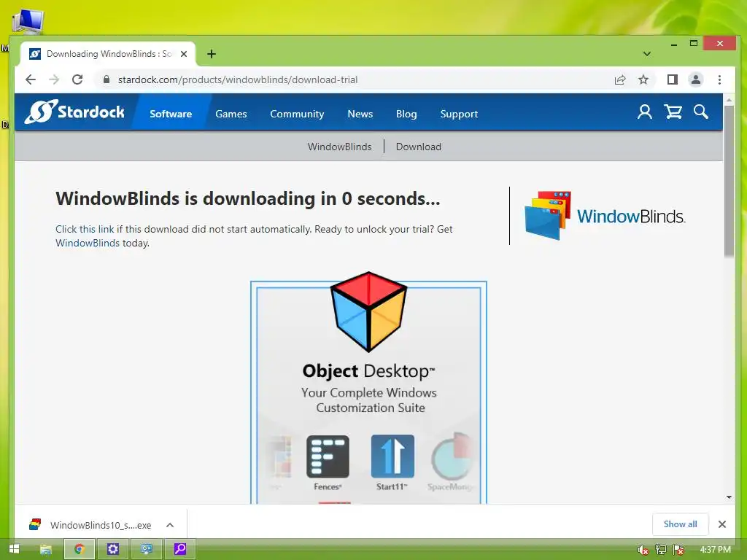Click the muted volume tray icon
Image resolution: width=747 pixels, height=560 pixels.
(642, 550)
